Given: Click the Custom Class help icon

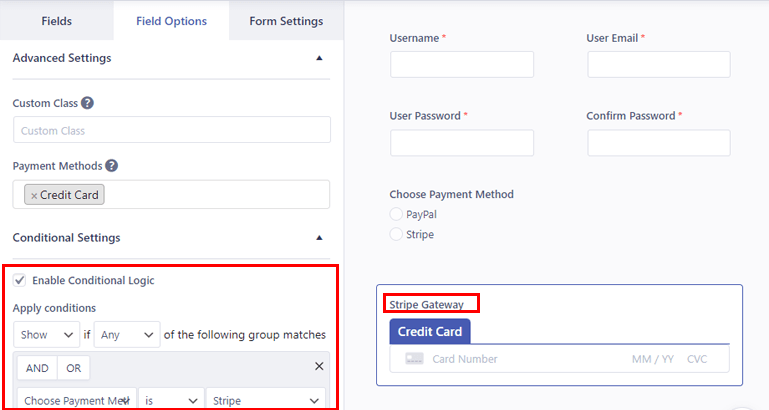Looking at the screenshot, I should 88,103.
